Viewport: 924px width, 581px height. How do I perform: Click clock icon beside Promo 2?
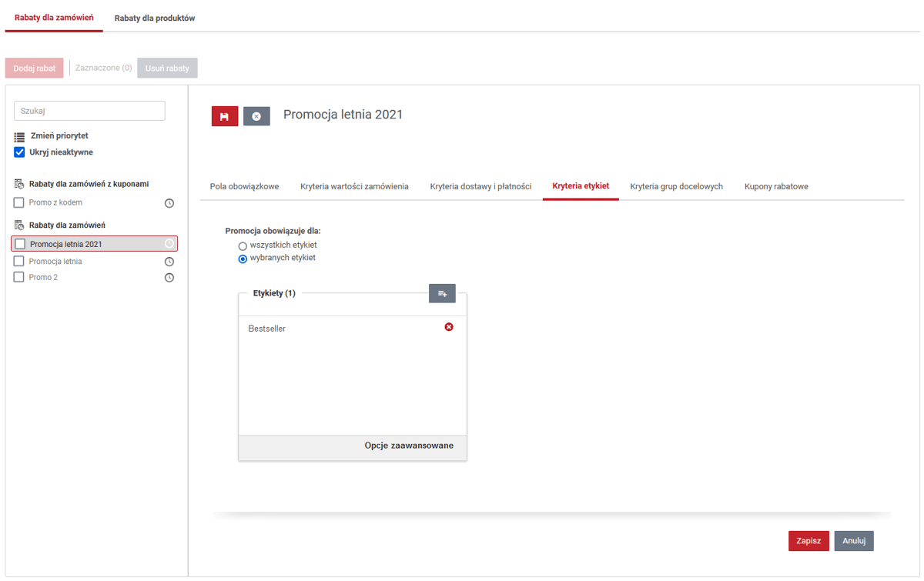pyautogui.click(x=169, y=278)
